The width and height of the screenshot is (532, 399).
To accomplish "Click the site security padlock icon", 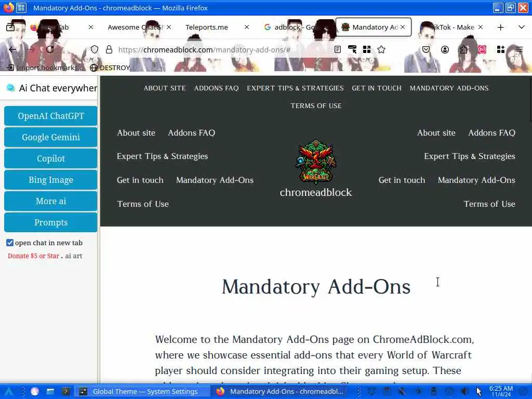I will pyautogui.click(x=109, y=49).
